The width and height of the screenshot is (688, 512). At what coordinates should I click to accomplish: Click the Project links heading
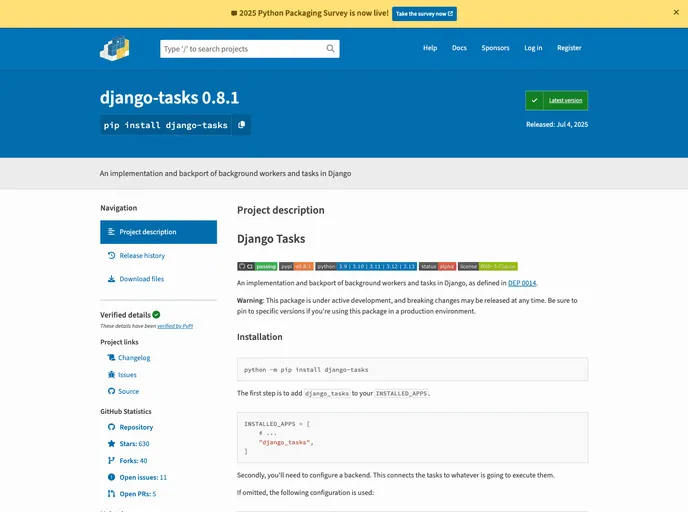[x=119, y=342]
